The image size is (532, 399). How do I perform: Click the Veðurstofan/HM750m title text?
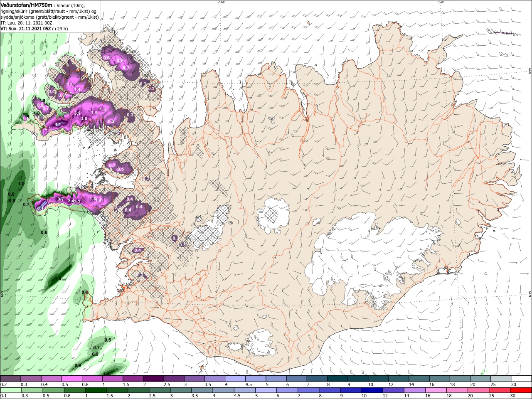pos(26,5)
